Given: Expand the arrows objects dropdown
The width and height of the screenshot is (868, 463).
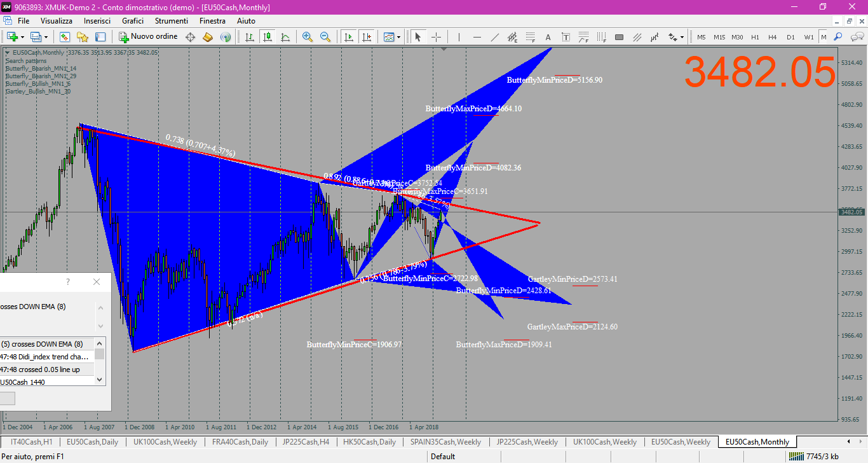Looking at the screenshot, I should click(682, 37).
